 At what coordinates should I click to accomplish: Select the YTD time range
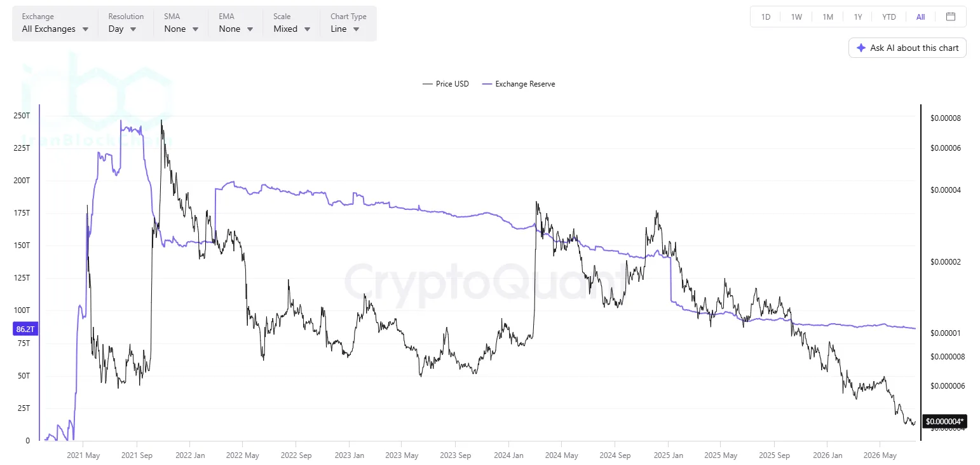click(x=889, y=17)
